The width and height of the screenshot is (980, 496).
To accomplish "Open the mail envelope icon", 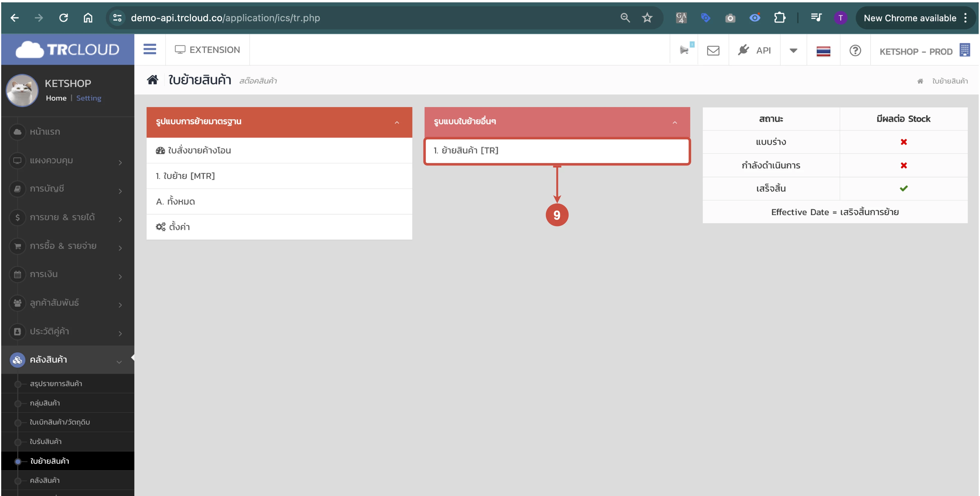I will coord(713,51).
